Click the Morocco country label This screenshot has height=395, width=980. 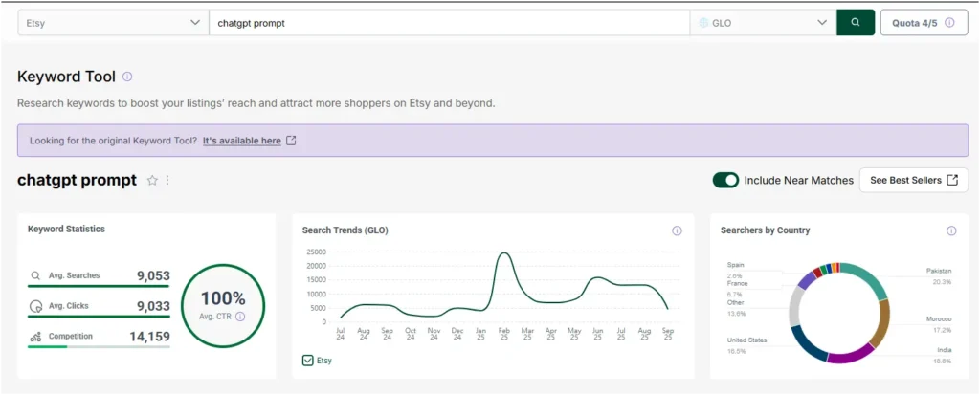coord(940,318)
